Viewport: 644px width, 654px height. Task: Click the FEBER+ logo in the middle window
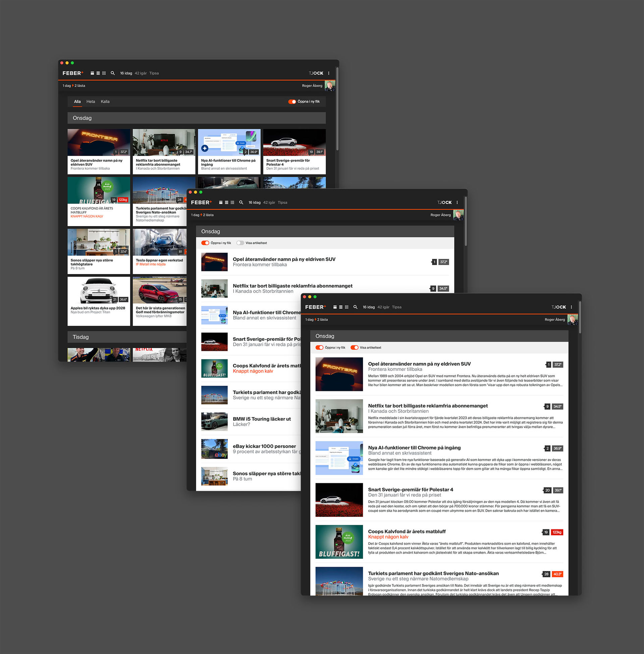(201, 203)
